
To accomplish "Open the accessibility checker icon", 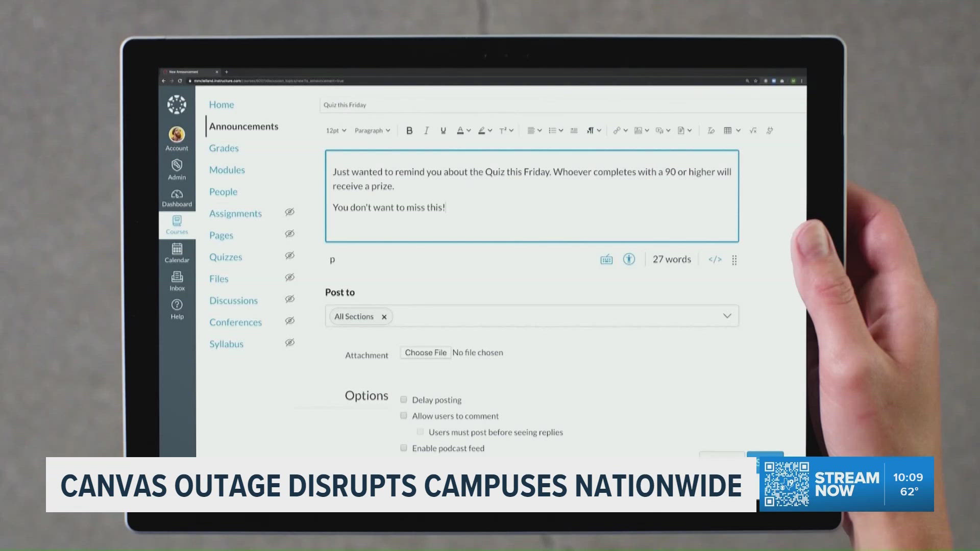I will pyautogui.click(x=629, y=259).
